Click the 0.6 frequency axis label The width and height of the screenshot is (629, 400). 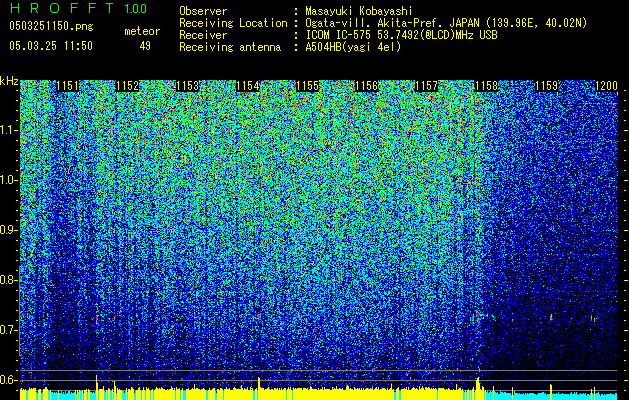[9, 380]
